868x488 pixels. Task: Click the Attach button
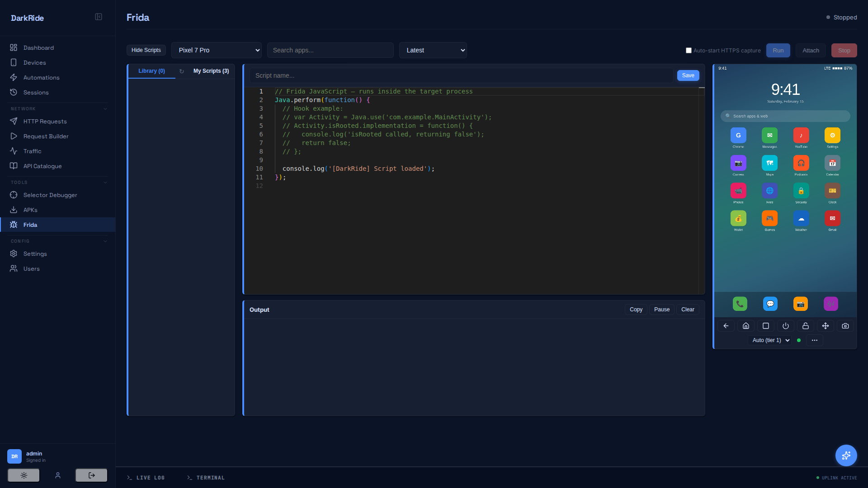811,51
